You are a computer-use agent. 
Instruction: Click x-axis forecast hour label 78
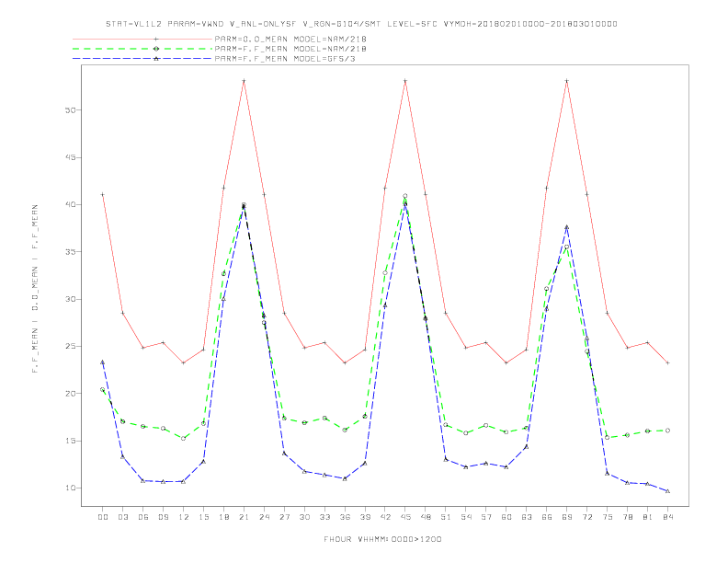point(628,517)
